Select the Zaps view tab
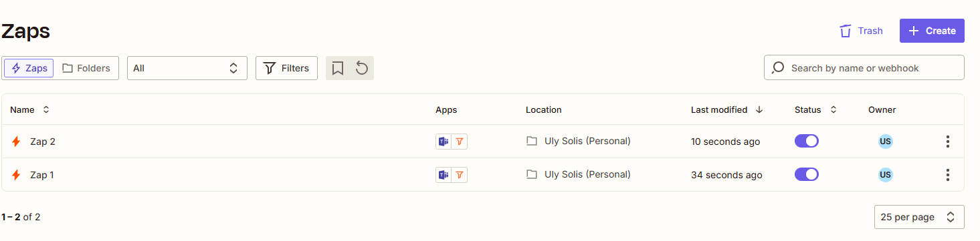The height and width of the screenshot is (241, 980). click(x=29, y=68)
